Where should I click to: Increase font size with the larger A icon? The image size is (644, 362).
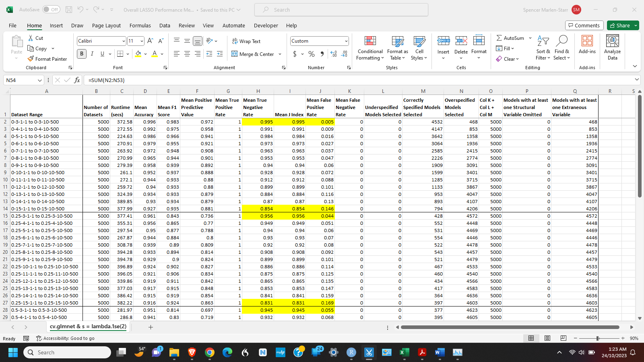150,41
